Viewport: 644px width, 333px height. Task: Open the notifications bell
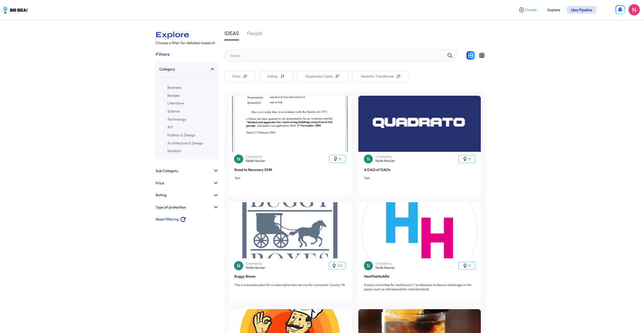(x=620, y=10)
